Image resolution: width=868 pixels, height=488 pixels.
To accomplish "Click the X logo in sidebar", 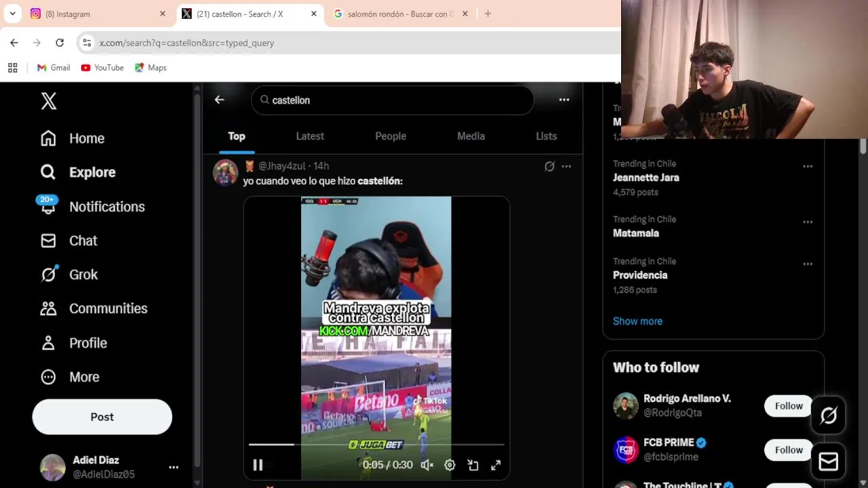I will click(48, 101).
